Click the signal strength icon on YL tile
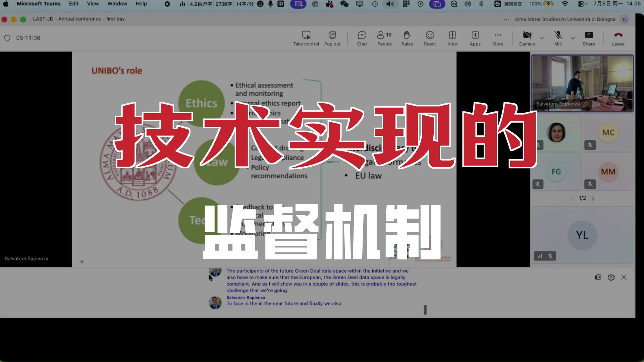The width and height of the screenshot is (644, 362). [x=540, y=256]
